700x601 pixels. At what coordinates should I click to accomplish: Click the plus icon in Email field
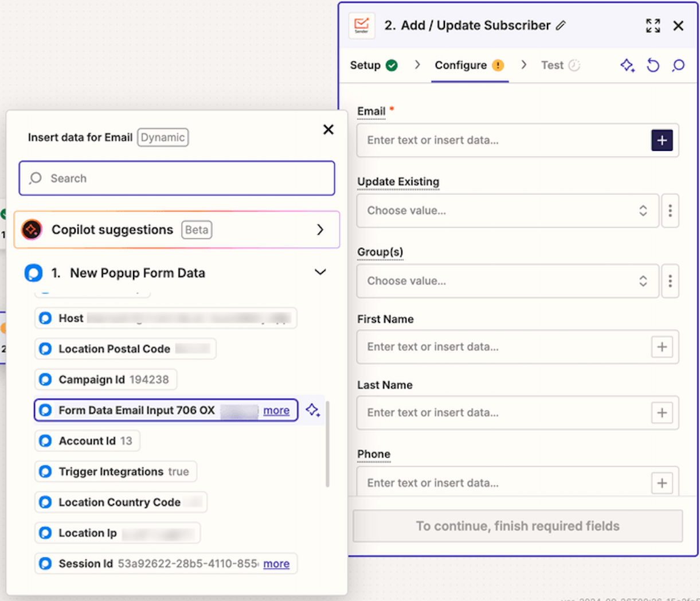point(662,141)
